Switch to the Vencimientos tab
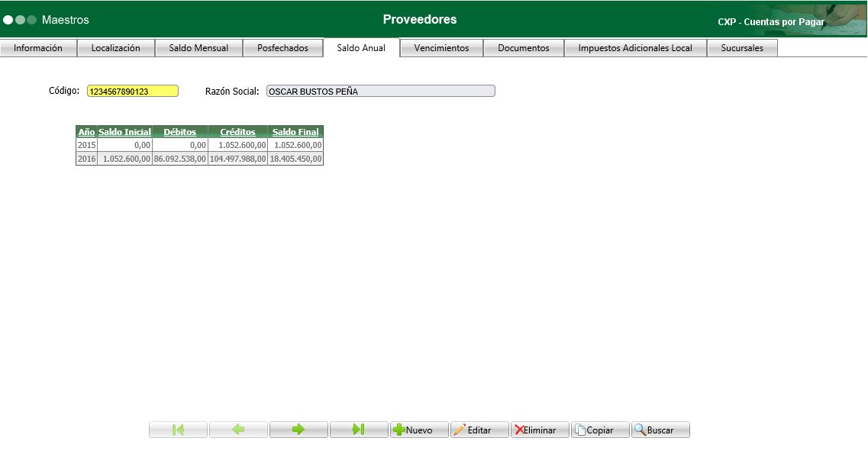The image size is (868, 454). 442,48
